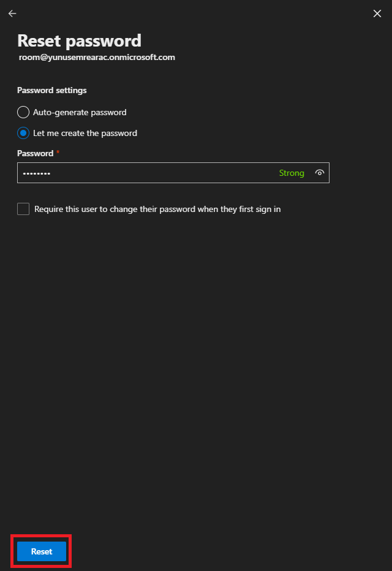Screen dimensions: 392x571
Task: Enable the require password change checkbox
Action: 23,209
